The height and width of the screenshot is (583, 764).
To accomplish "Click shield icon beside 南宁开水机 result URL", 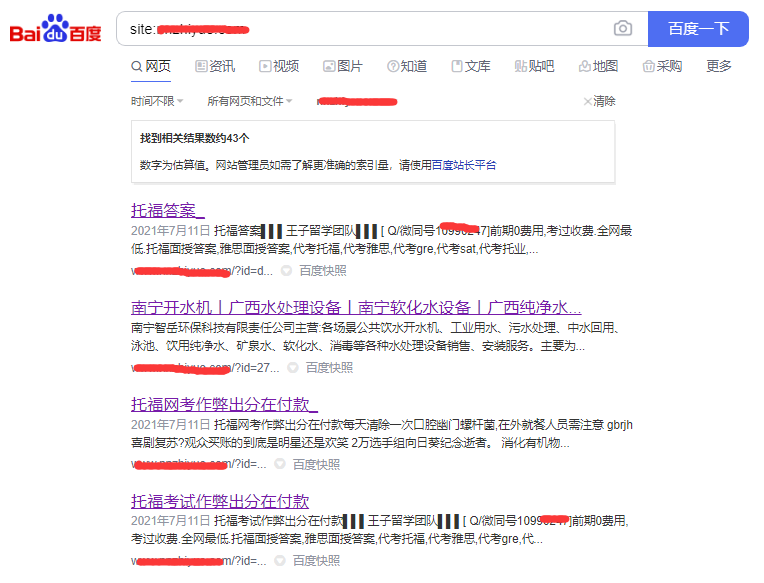I will click(x=293, y=367).
